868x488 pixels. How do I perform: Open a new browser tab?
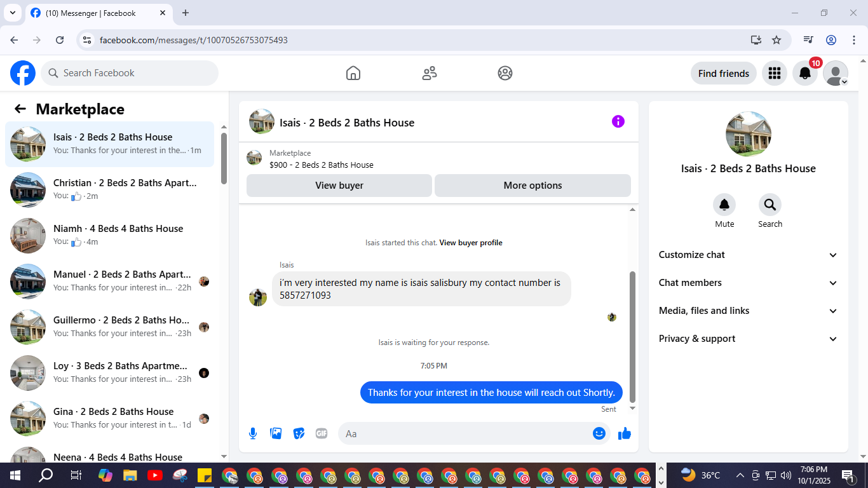tap(186, 13)
